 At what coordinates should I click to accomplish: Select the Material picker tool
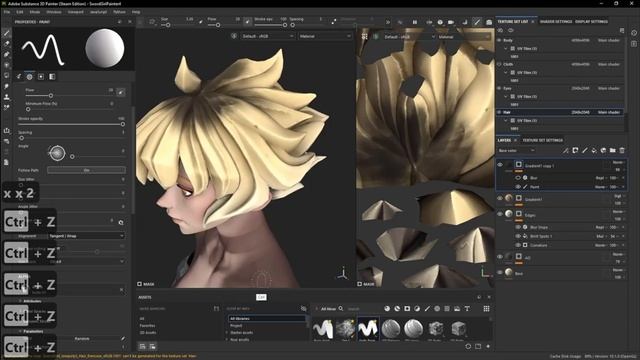point(7,107)
